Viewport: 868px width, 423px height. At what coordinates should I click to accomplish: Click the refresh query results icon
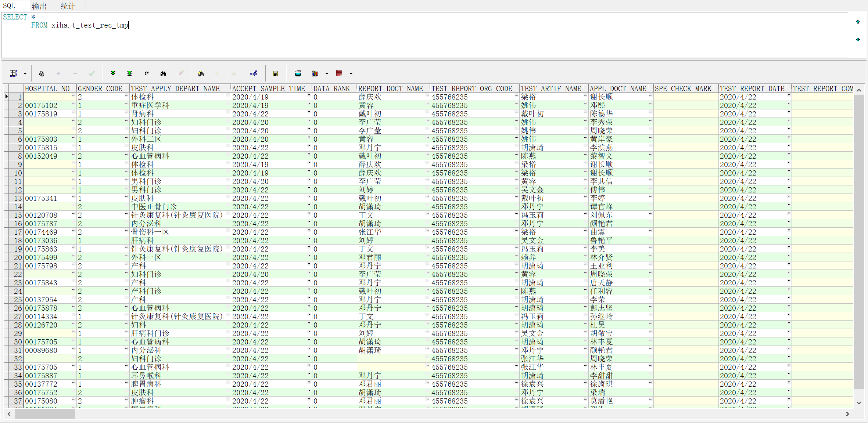coord(146,73)
